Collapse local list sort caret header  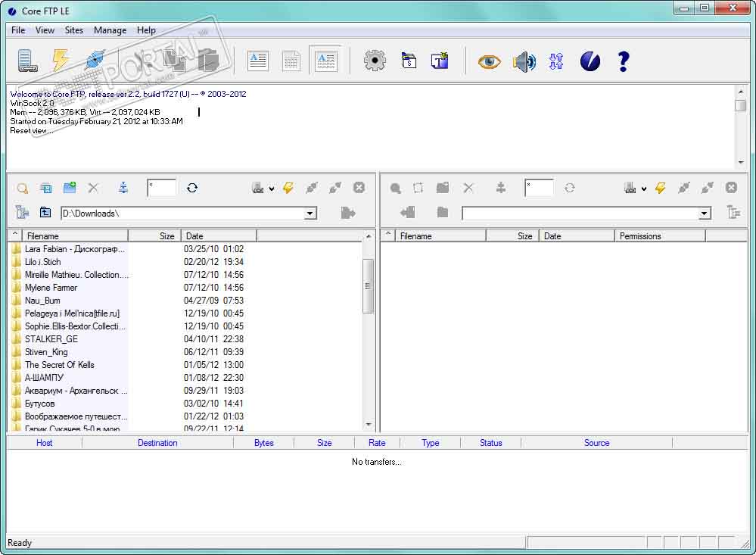[x=15, y=235]
